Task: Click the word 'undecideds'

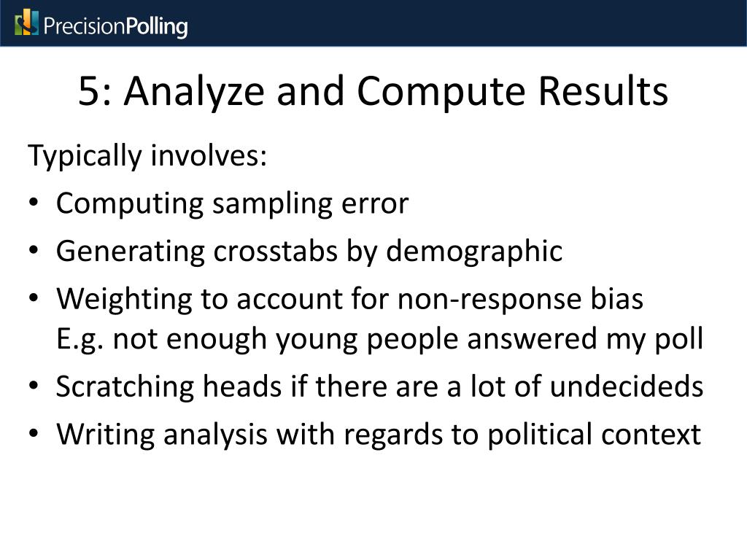Action: tap(627, 386)
